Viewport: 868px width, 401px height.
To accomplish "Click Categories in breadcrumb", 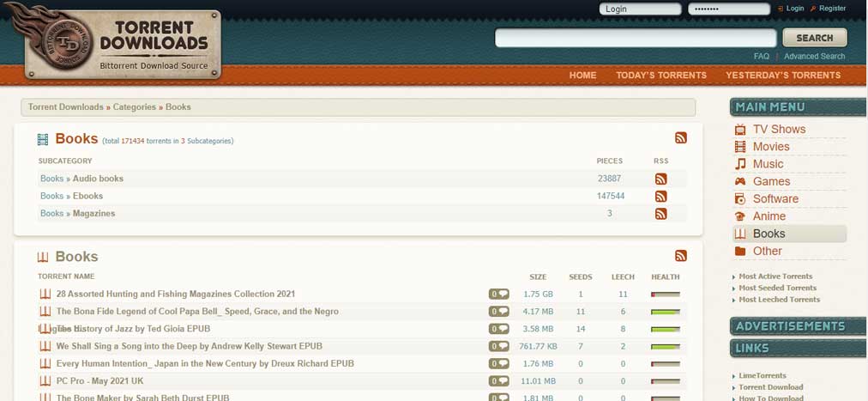I will pos(135,106).
